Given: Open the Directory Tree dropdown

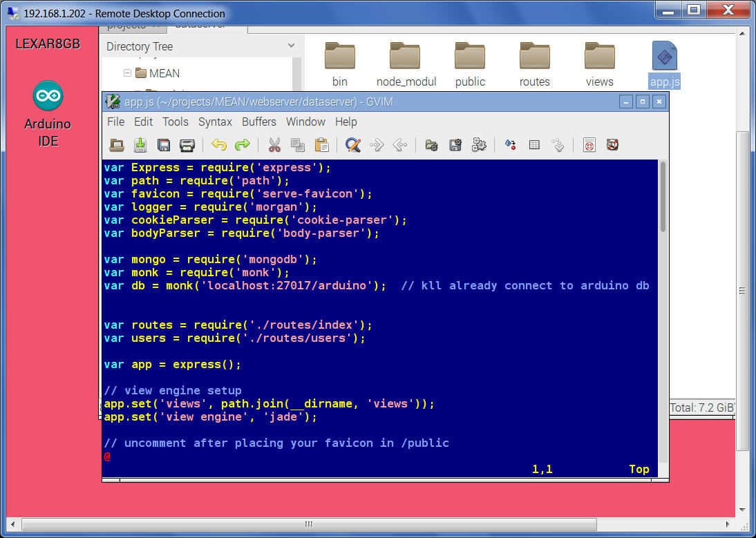Looking at the screenshot, I should pos(291,46).
